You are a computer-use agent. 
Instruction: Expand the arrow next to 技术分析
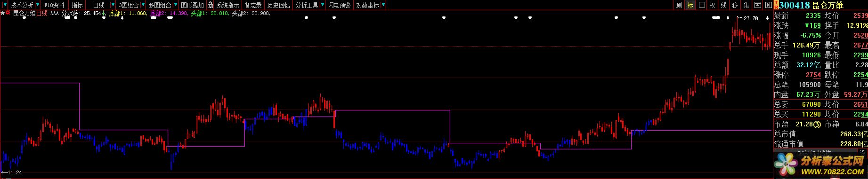[38, 5]
